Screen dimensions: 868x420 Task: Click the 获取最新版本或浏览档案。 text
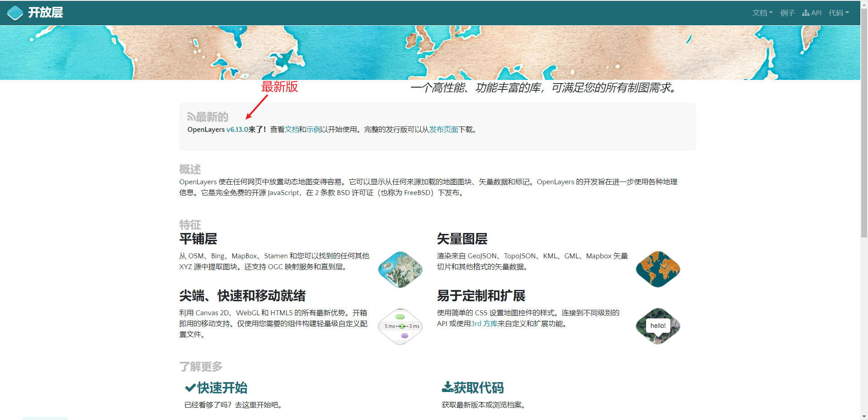pos(485,405)
